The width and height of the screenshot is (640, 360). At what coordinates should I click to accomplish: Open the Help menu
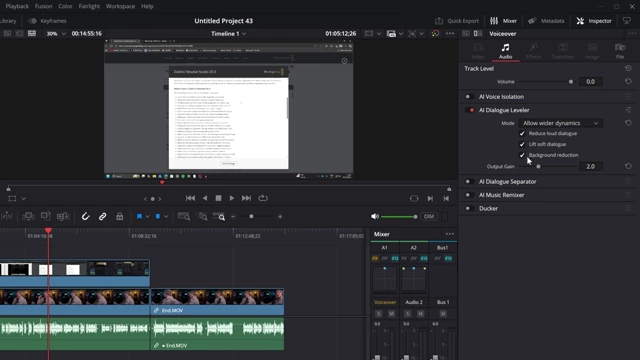[147, 6]
